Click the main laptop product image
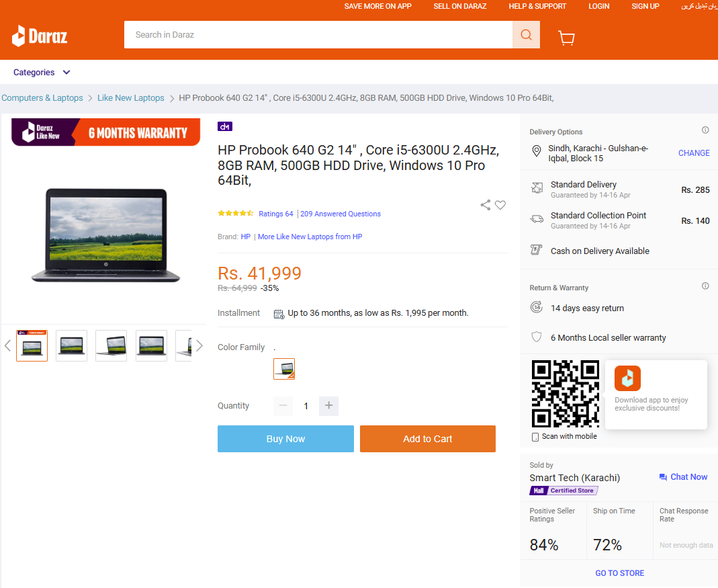This screenshot has width=718, height=588. click(105, 235)
